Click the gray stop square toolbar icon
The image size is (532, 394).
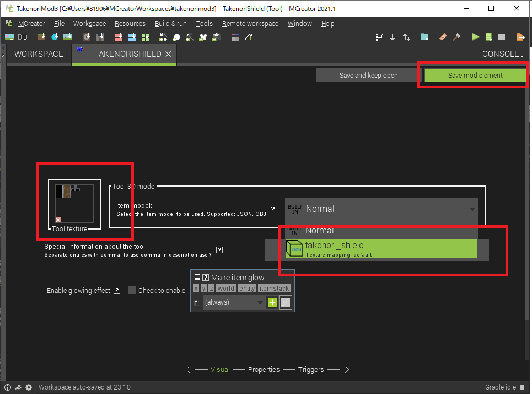[502, 37]
